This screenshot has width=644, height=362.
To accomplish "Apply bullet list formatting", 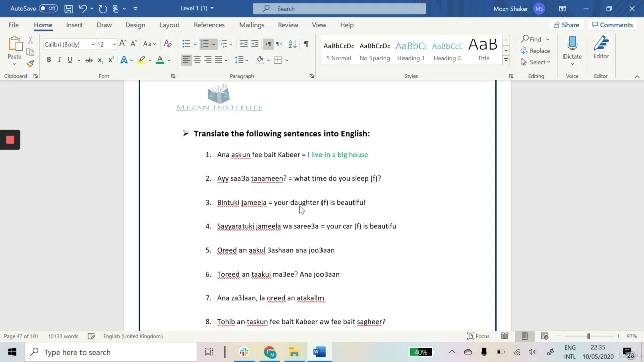I will pyautogui.click(x=186, y=44).
